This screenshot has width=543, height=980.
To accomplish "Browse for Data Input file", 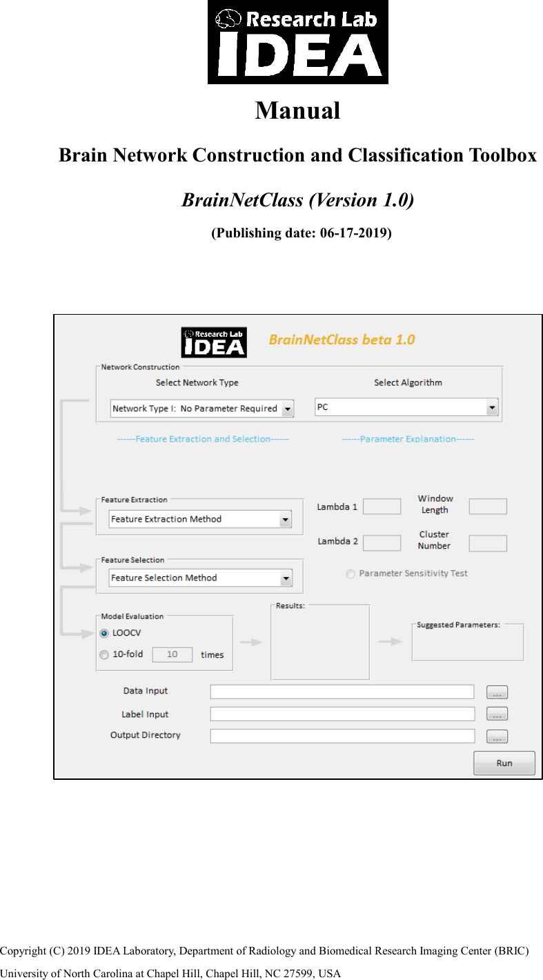I will pos(497,692).
